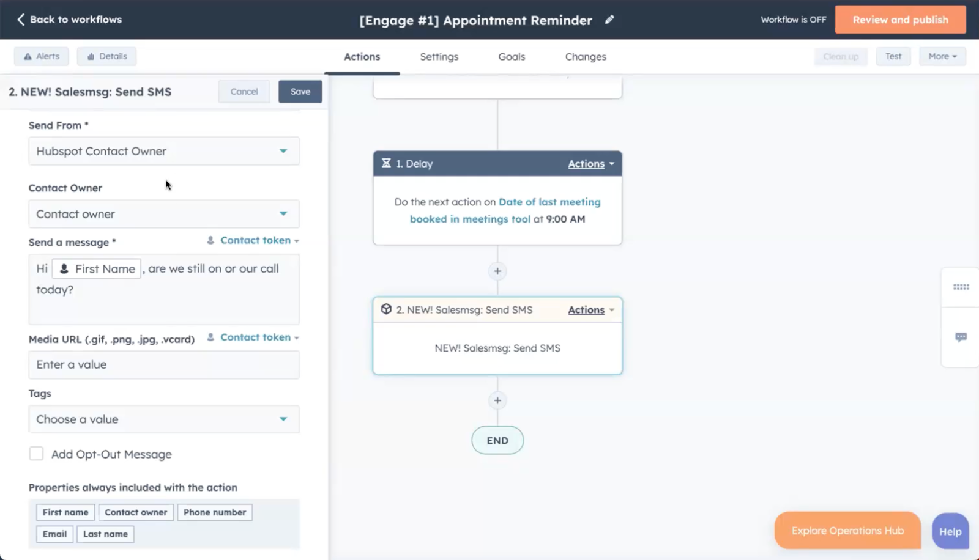Switch to the Goals tab

point(512,57)
